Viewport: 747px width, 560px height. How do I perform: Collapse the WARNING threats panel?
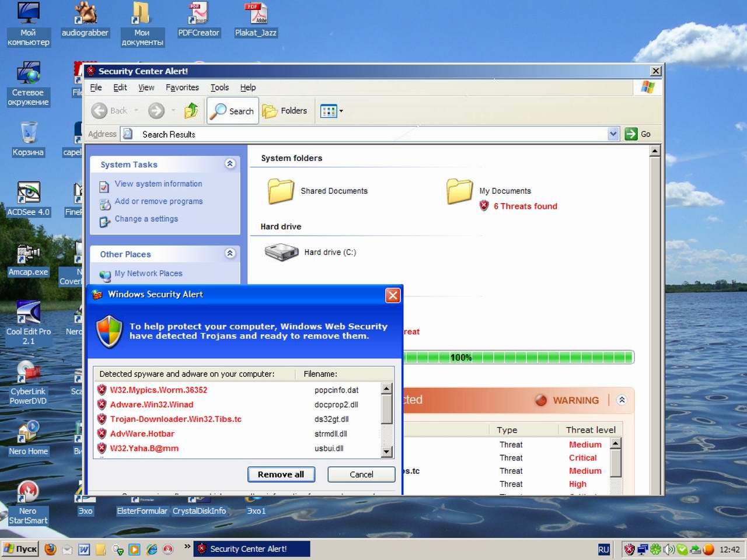[x=622, y=400]
